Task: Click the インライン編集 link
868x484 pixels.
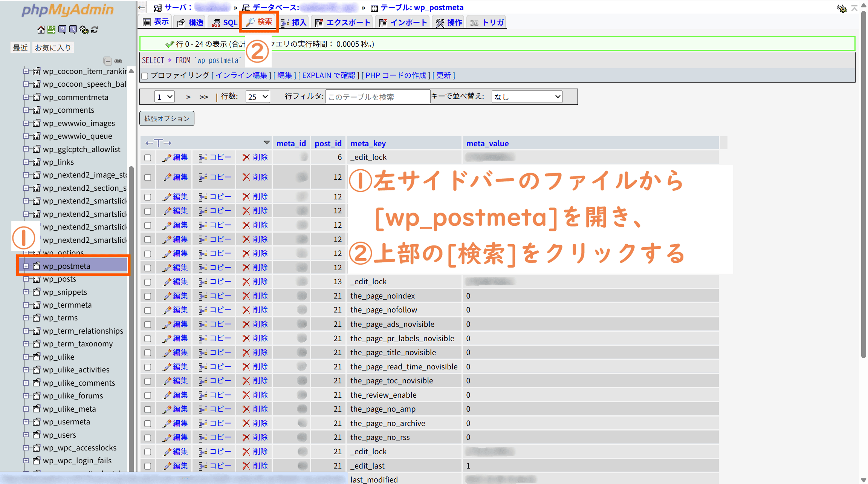Action: pos(241,75)
